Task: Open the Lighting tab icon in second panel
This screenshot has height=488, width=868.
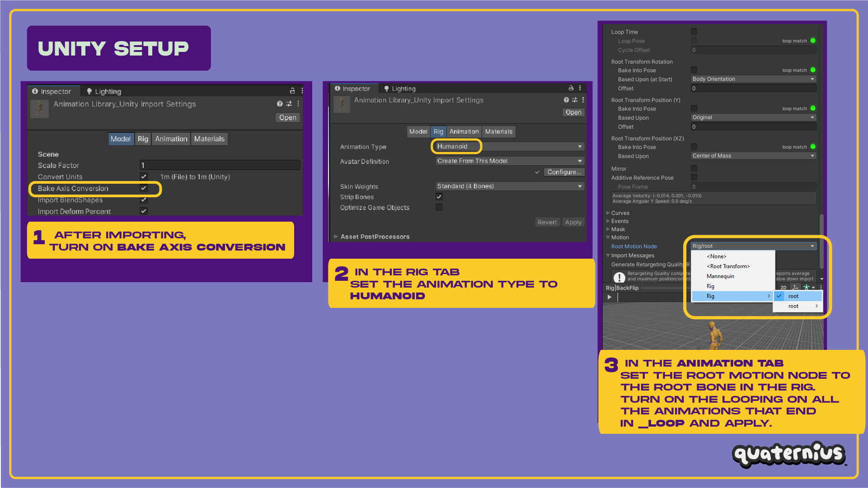Action: tap(386, 88)
